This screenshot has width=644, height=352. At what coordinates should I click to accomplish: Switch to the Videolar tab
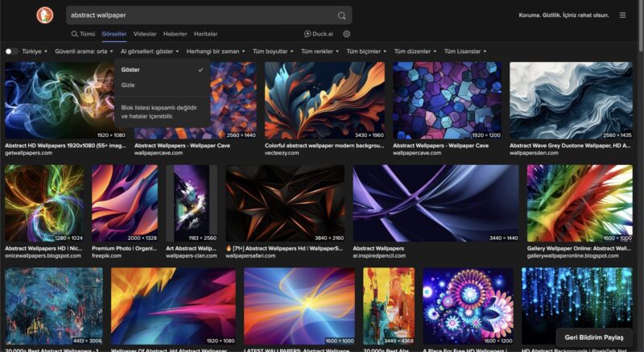[x=145, y=34]
